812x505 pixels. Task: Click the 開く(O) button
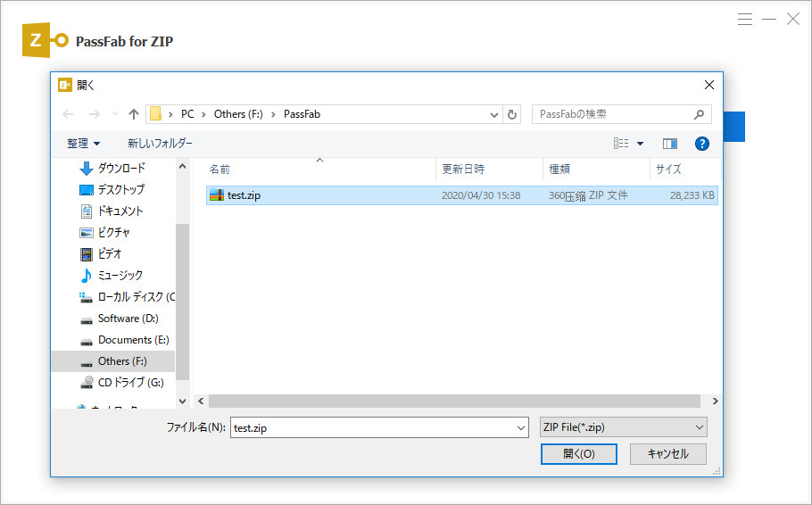coord(579,454)
